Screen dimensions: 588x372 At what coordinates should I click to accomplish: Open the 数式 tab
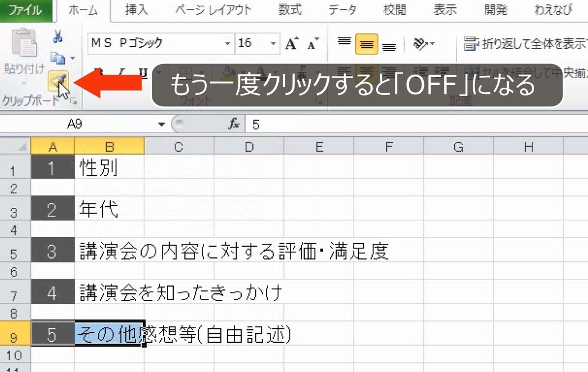point(290,10)
